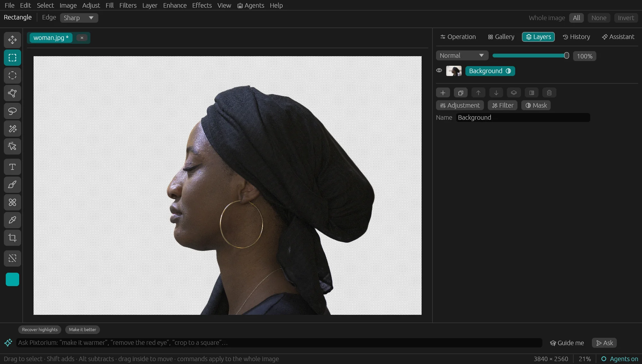Viewport: 642px width, 364px height.
Task: Select the deselect-region tool at toolbar bottom
Action: click(13, 258)
